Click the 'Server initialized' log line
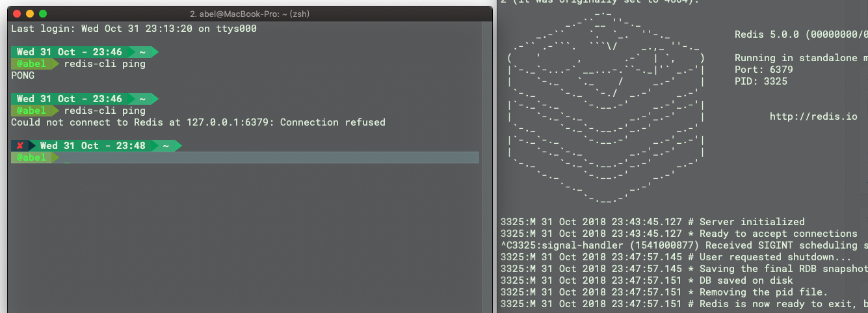 653,222
